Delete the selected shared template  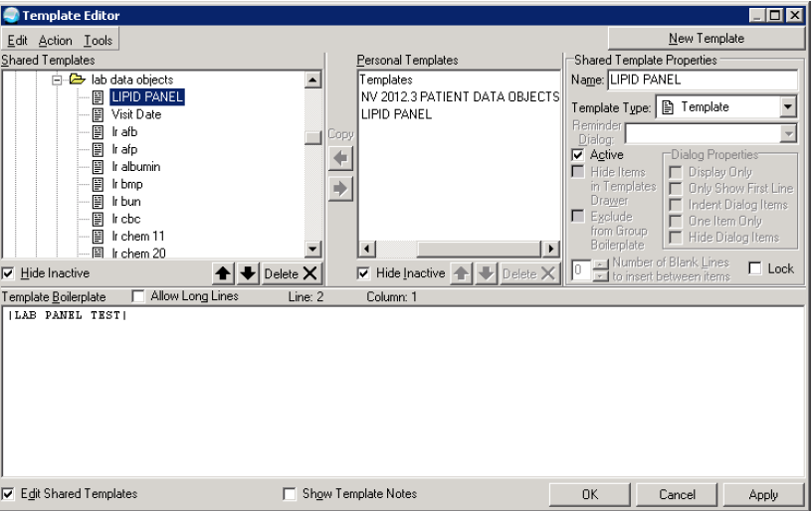(291, 273)
